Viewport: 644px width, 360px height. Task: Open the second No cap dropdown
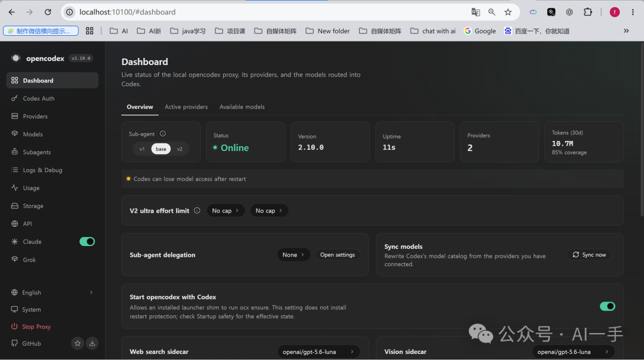tap(269, 211)
